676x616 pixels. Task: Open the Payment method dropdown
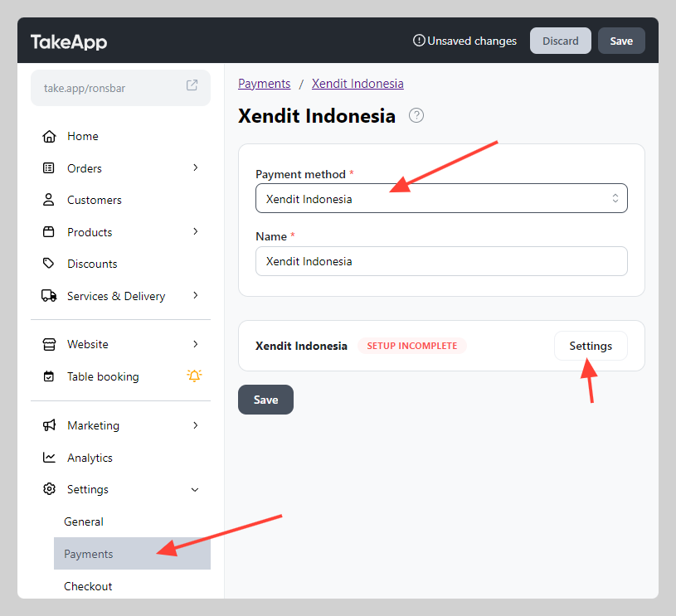[441, 198]
